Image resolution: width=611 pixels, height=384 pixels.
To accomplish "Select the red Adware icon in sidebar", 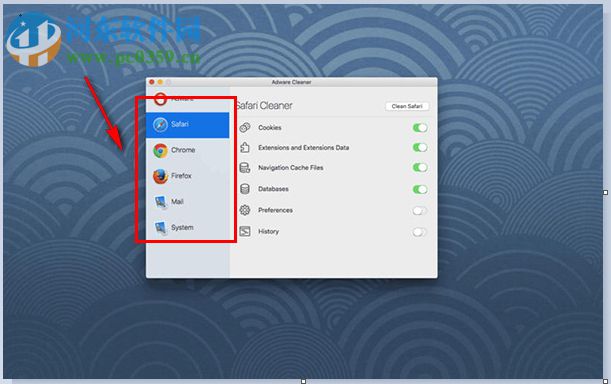I will [x=160, y=99].
